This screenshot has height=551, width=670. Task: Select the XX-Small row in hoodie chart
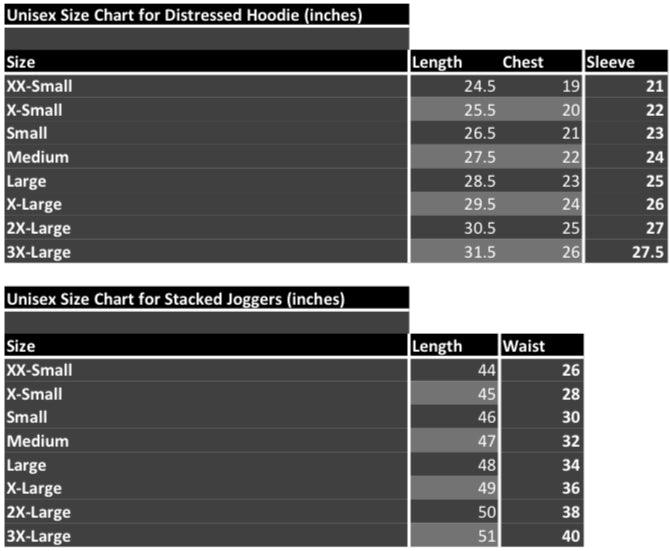point(39,86)
